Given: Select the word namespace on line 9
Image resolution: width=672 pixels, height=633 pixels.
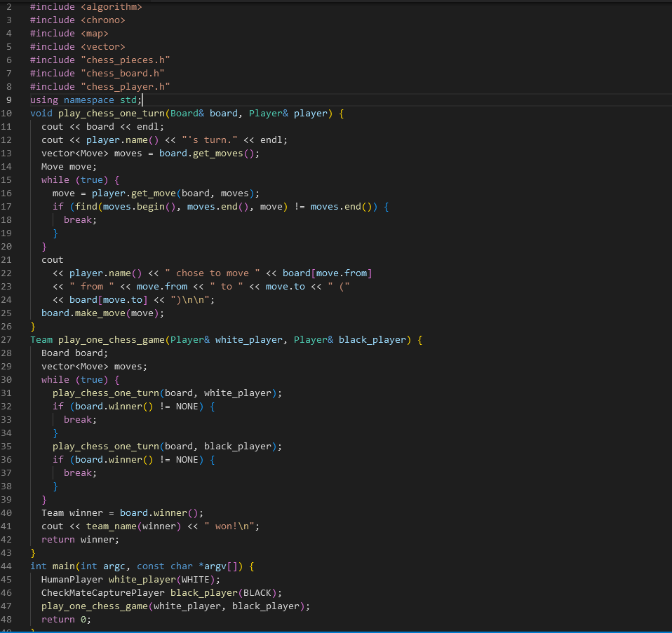Looking at the screenshot, I should click(x=88, y=100).
